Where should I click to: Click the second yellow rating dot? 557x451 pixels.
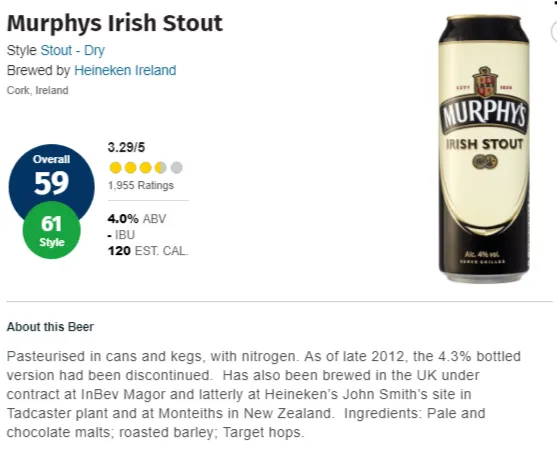click(x=131, y=168)
